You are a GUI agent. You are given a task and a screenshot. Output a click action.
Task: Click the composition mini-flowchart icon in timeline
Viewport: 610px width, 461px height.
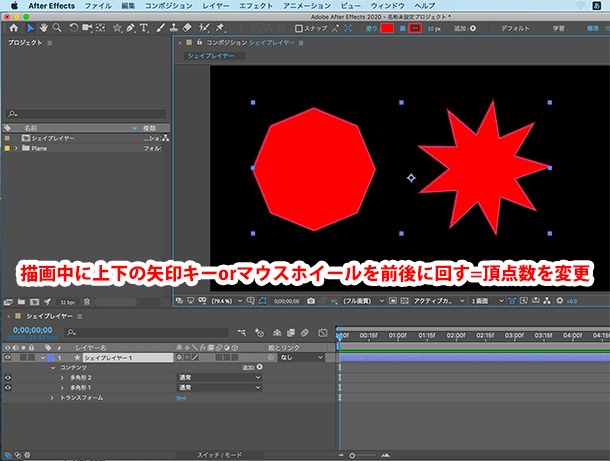(242, 333)
